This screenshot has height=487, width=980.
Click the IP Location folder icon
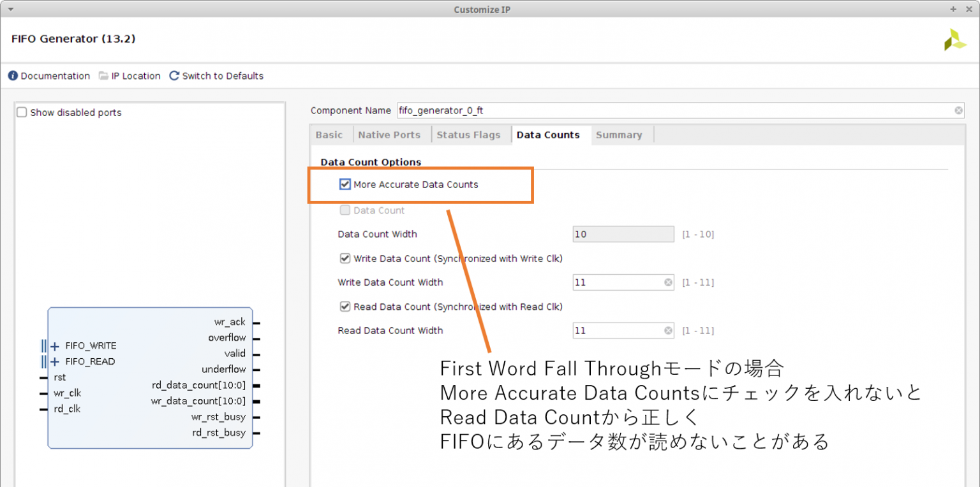tap(103, 76)
